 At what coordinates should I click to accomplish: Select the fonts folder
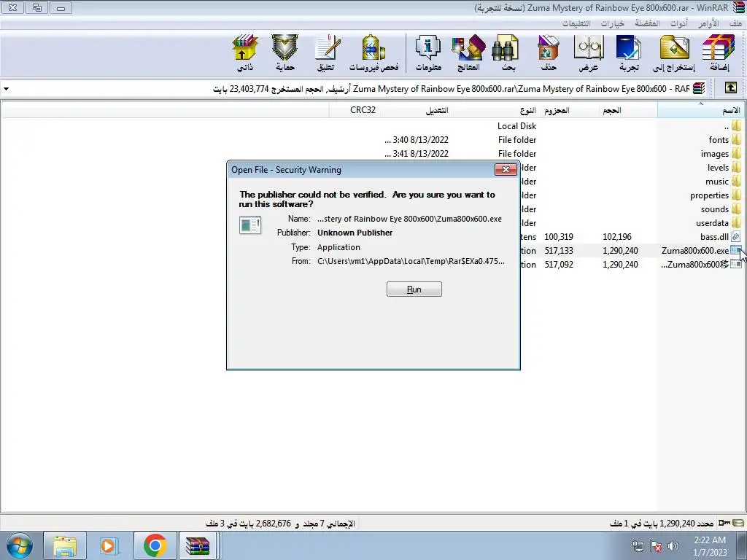click(x=724, y=139)
